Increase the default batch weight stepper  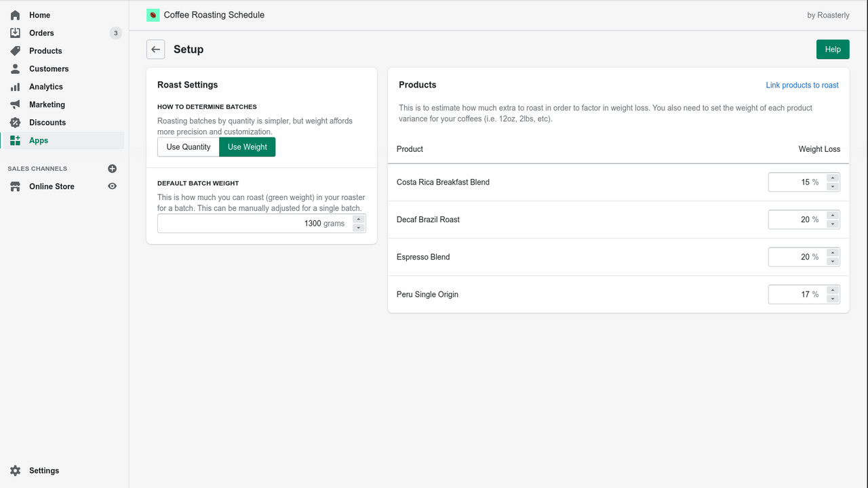coord(359,220)
